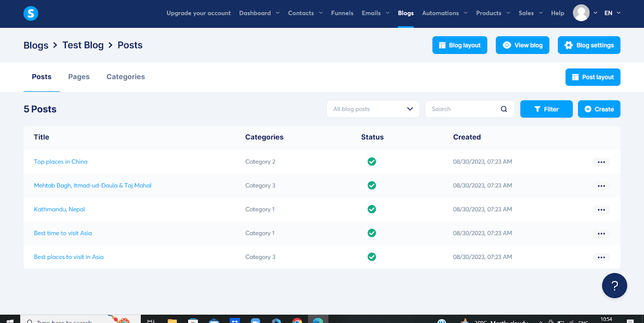Image resolution: width=644 pixels, height=323 pixels.
Task: Switch to the Categories tab
Action: [126, 77]
